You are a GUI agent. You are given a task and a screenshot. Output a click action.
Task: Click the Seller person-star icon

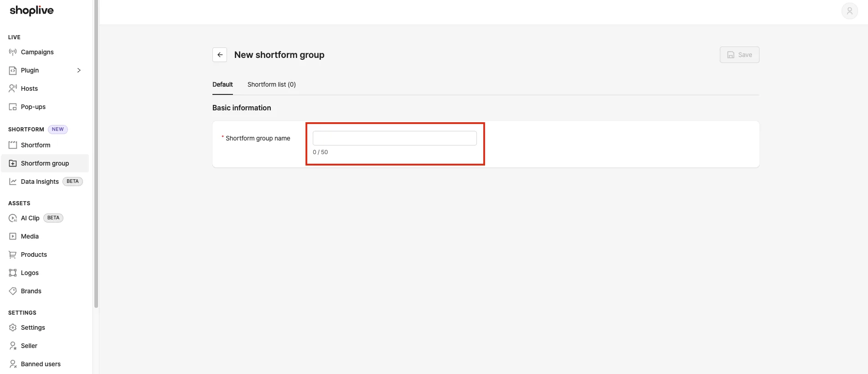(13, 346)
